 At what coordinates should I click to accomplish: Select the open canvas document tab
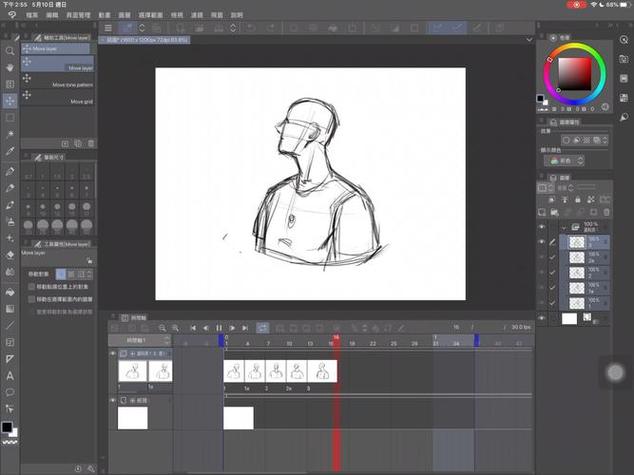145,40
